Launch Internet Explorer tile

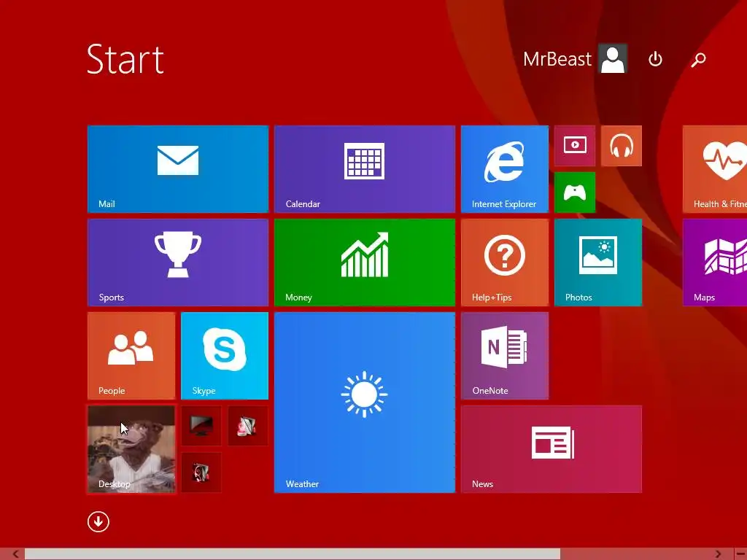coord(505,169)
